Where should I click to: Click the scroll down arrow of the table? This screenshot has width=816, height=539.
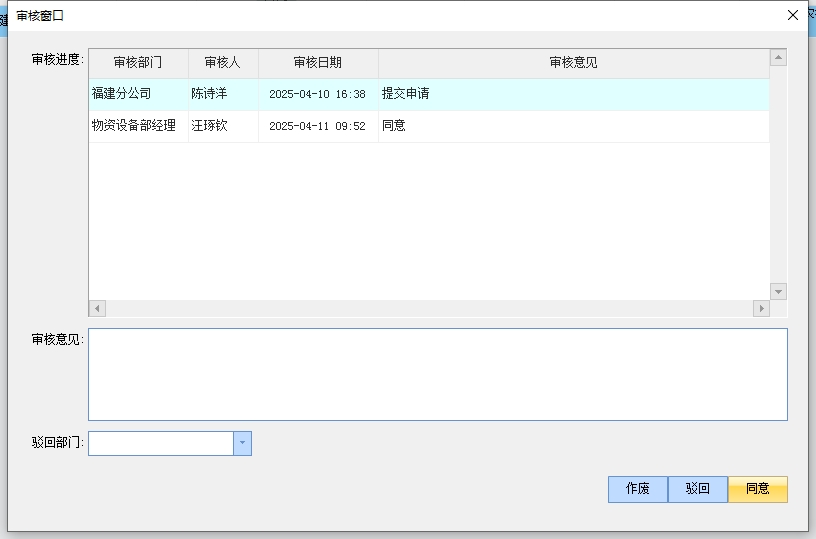(x=778, y=291)
